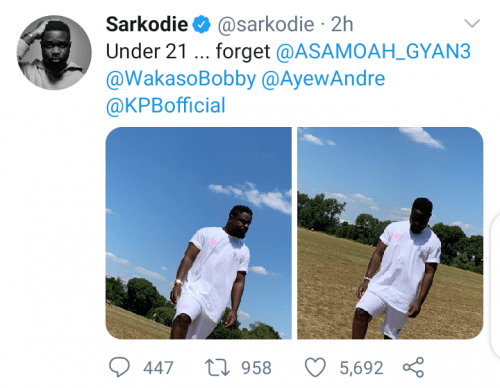
Task: Open @KPBofficial mention link
Action: [166, 106]
